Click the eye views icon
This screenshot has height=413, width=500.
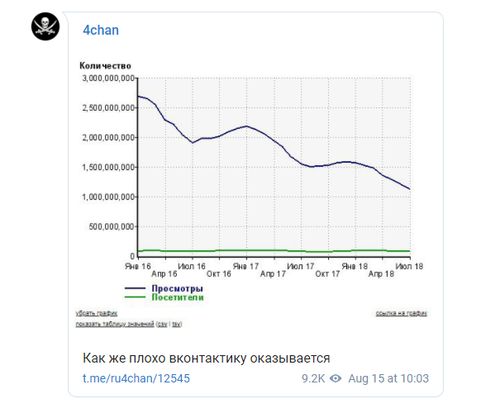point(336,378)
